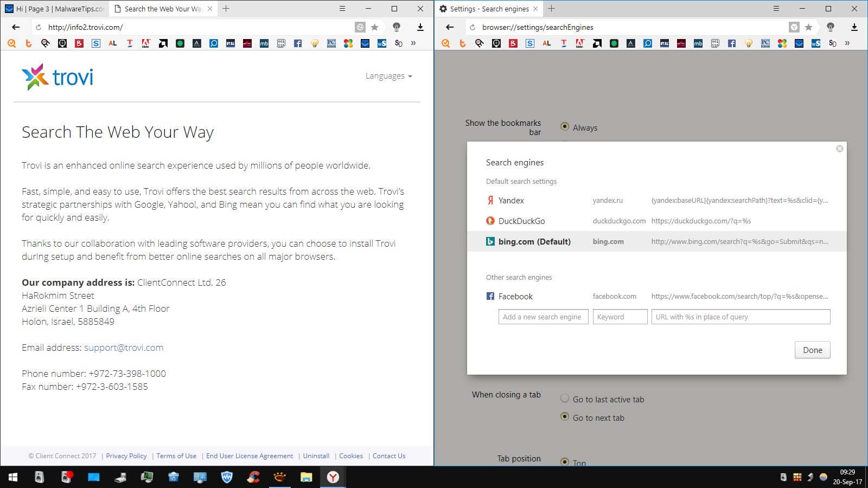Open downloads in the Trovi browser window
Screen dimensions: 868x488
[420, 27]
